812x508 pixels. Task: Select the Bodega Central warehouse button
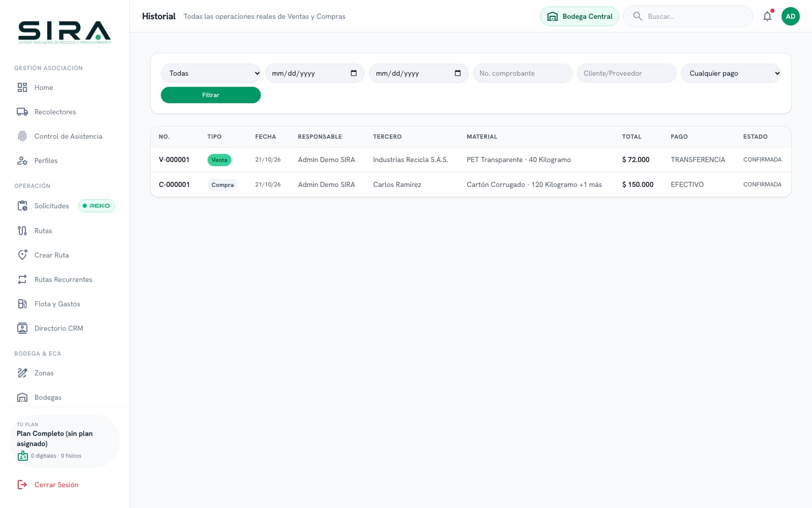click(580, 16)
